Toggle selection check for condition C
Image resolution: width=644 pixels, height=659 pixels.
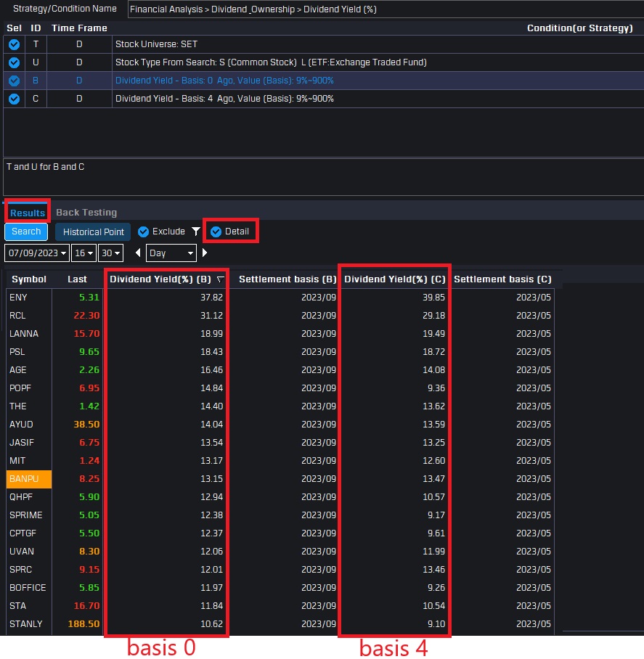point(14,99)
